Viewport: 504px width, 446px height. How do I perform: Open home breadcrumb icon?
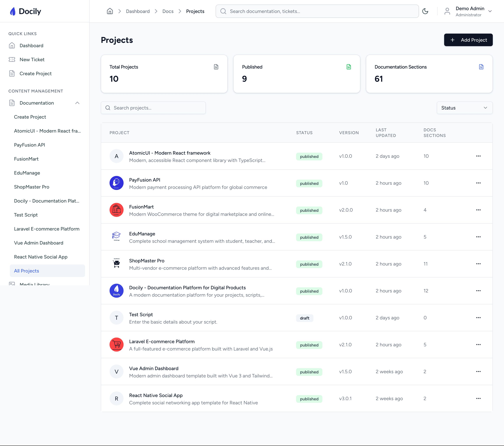click(110, 11)
